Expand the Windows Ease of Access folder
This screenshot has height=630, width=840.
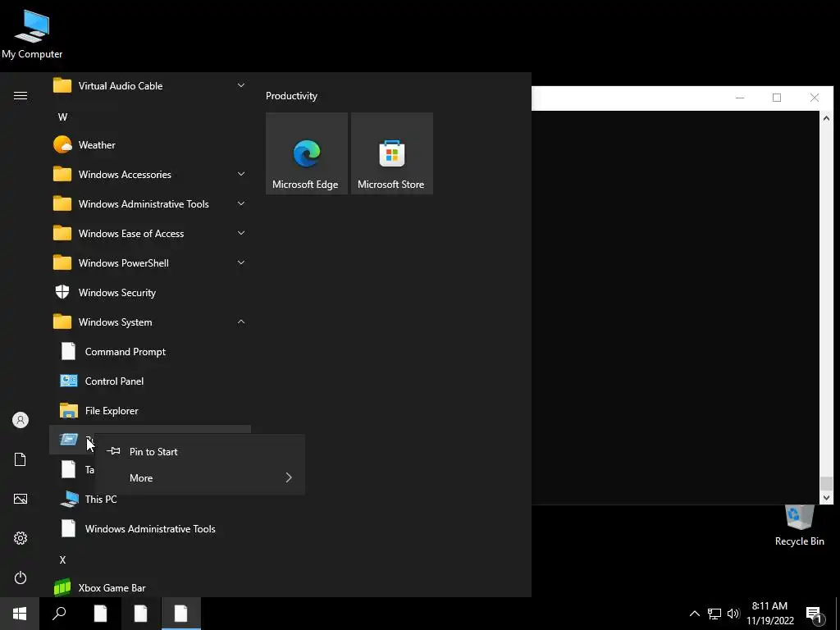coord(149,233)
